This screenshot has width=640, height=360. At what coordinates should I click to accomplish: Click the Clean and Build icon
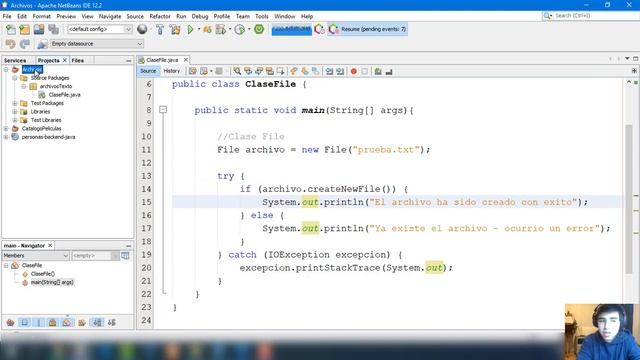[175, 29]
